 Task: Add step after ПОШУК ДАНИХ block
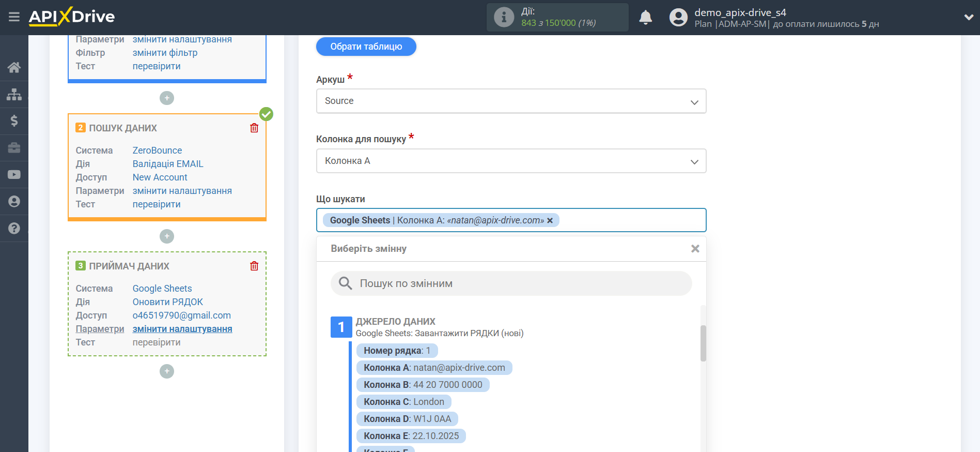tap(167, 236)
